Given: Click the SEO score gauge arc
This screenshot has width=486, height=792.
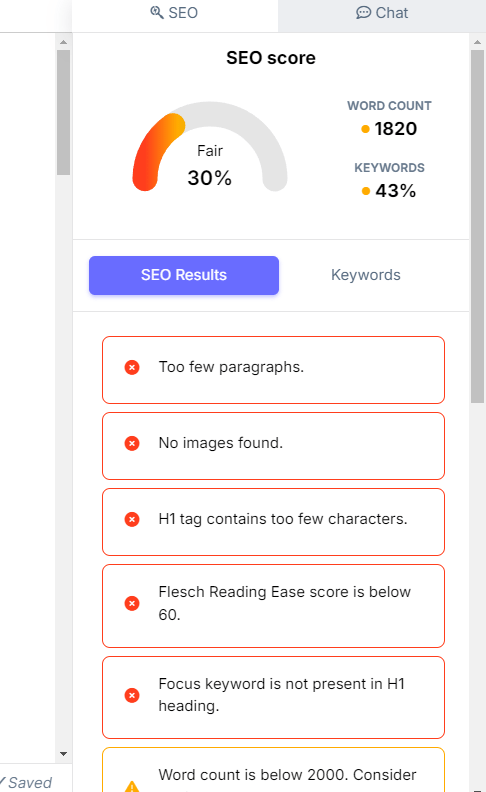Looking at the screenshot, I should (210, 146).
